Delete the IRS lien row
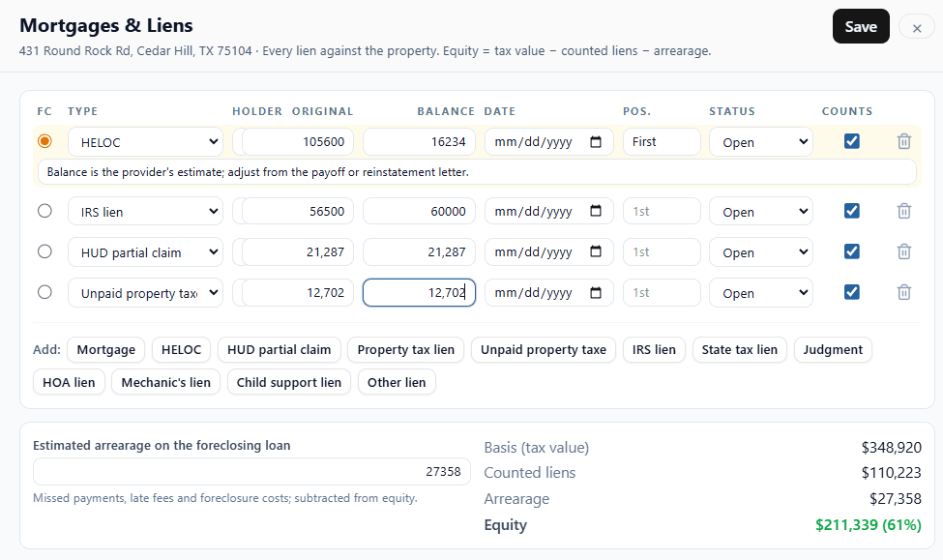This screenshot has width=943, height=560. [904, 211]
